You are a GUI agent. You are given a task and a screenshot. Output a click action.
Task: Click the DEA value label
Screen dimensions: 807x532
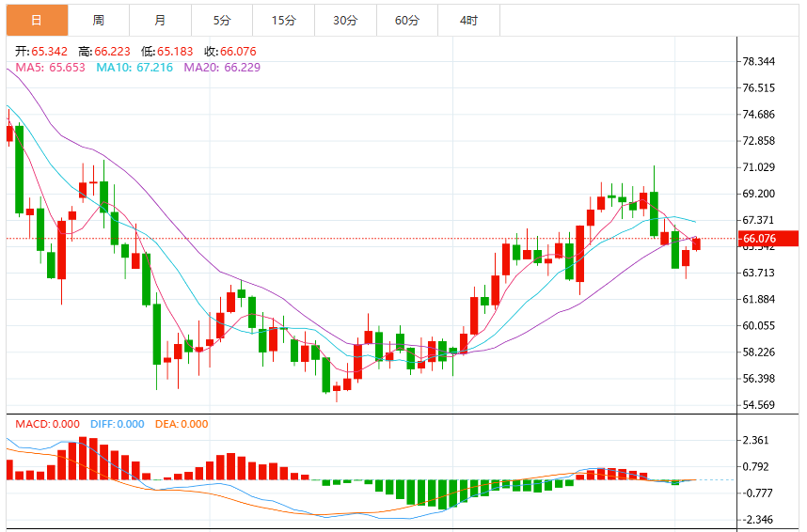coord(182,424)
